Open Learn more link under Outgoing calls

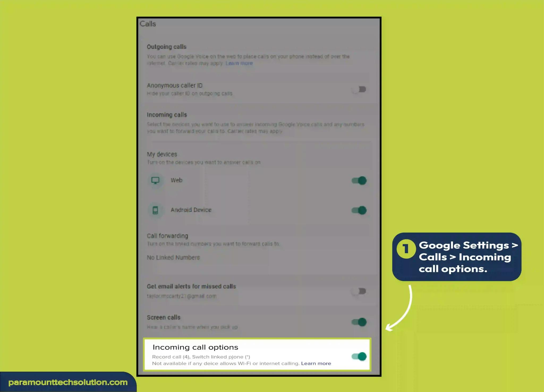tap(239, 63)
